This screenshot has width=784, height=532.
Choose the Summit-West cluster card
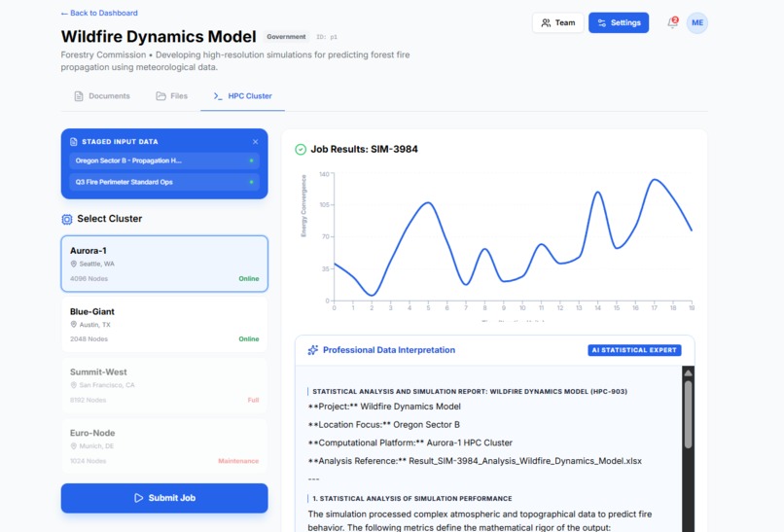(164, 385)
